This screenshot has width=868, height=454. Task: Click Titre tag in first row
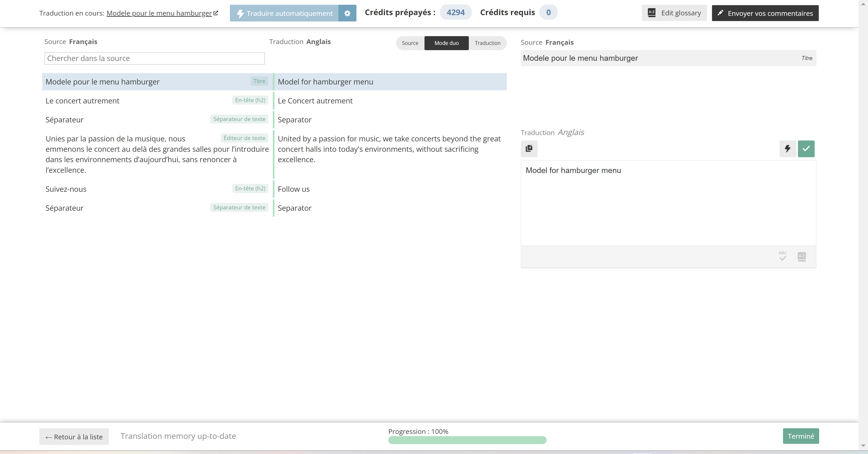pos(259,81)
